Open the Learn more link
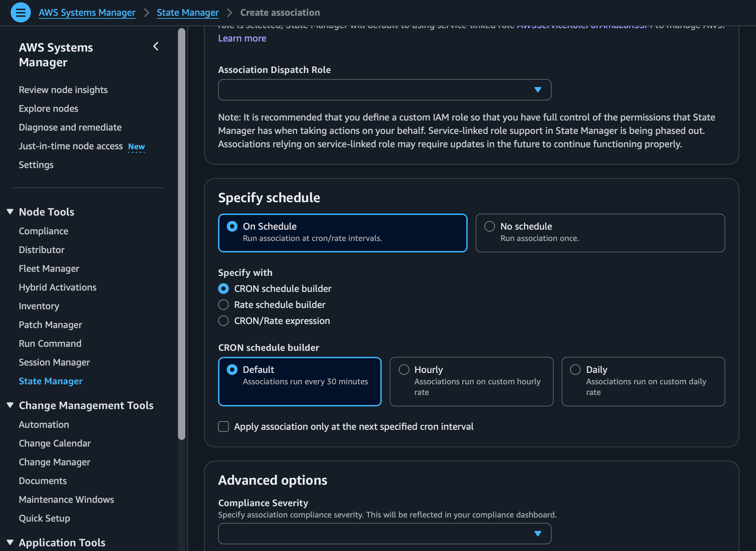The height and width of the screenshot is (551, 756). [x=242, y=38]
